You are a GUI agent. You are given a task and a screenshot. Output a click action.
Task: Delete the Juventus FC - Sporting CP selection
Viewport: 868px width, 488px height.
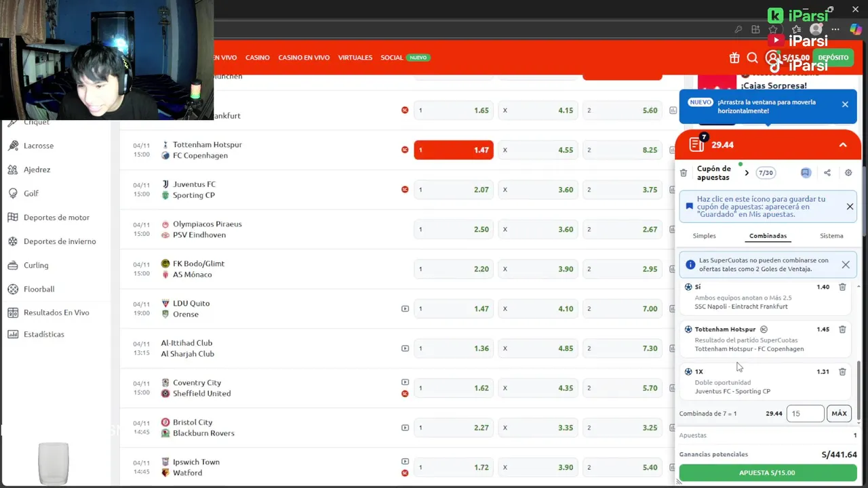click(x=842, y=371)
